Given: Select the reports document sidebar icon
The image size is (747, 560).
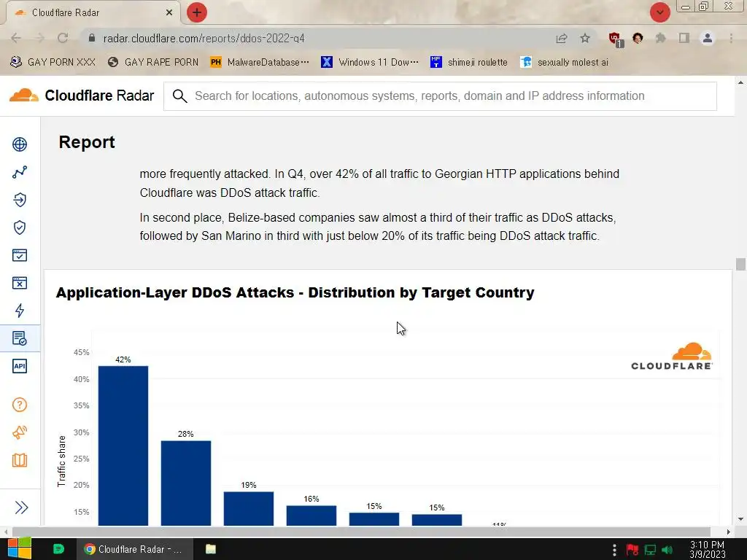Looking at the screenshot, I should pos(20,338).
